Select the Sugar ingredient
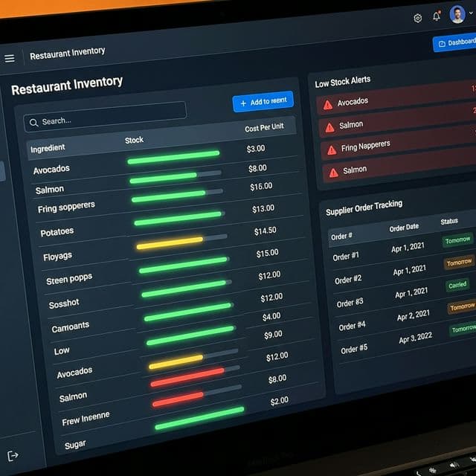The height and width of the screenshot is (476, 476). pos(75,445)
